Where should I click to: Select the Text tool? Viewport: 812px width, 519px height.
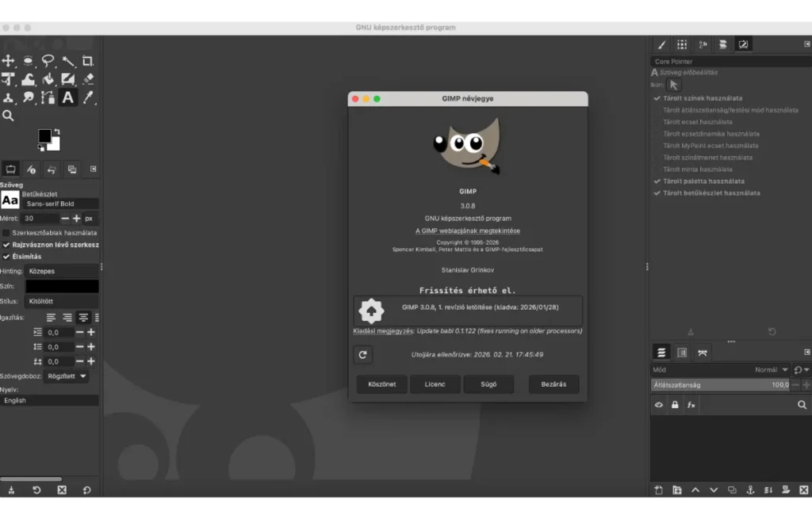pos(68,97)
